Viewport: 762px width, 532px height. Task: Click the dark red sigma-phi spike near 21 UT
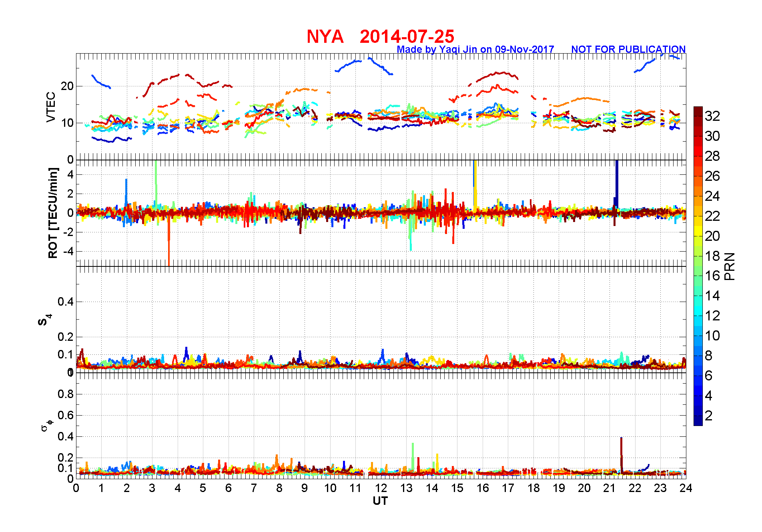[621, 455]
